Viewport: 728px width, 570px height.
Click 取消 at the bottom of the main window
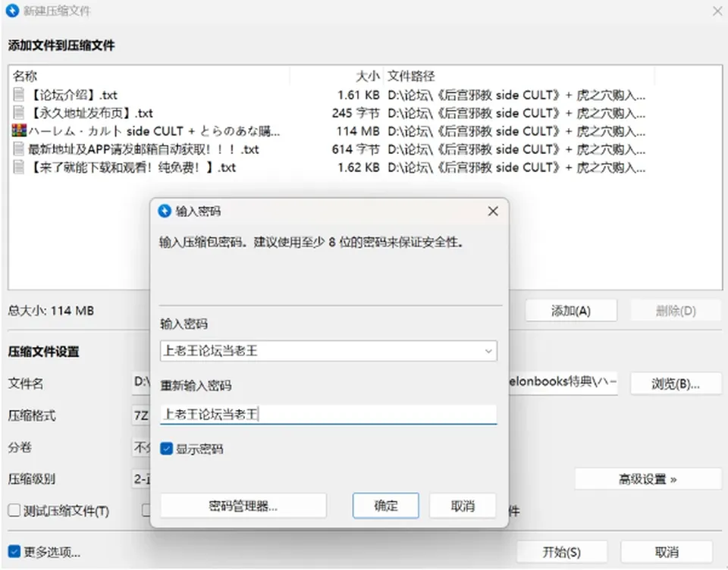667,552
